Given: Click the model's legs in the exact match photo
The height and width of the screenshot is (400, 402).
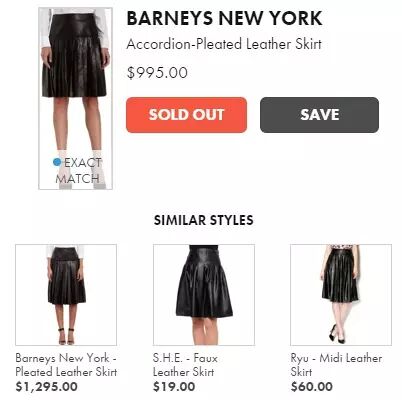Looking at the screenshot, I should [x=77, y=125].
